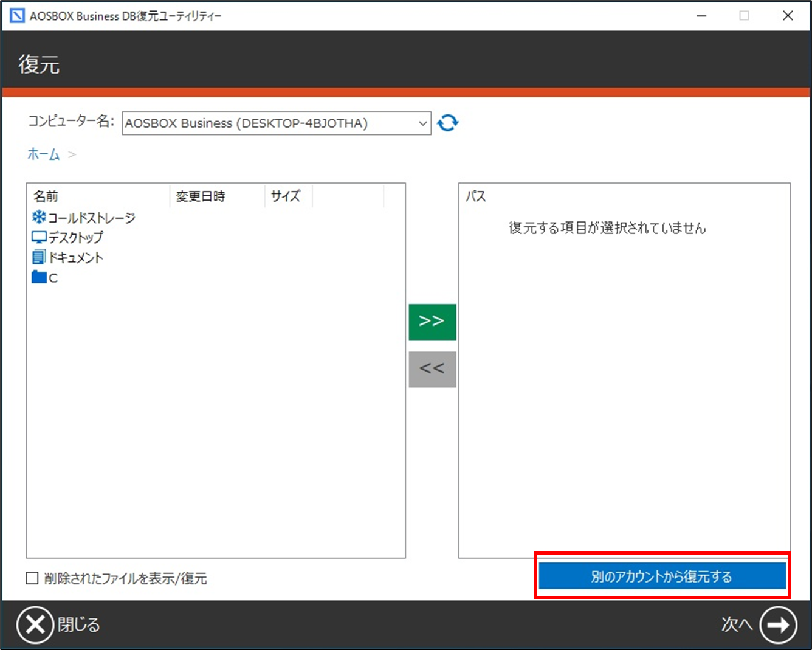Select the コールドストレージ row label
This screenshot has width=812, height=650.
coord(92,218)
